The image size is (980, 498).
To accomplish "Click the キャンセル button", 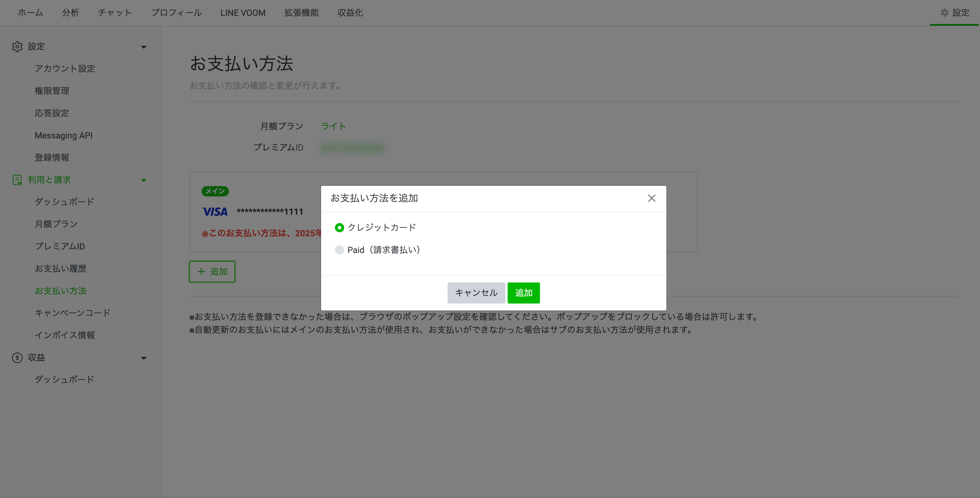I will tap(476, 293).
